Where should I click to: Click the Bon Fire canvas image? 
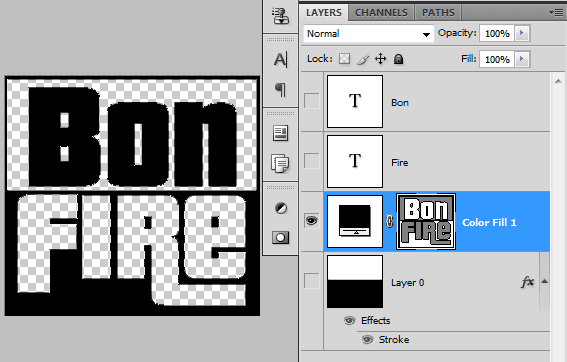coord(132,196)
